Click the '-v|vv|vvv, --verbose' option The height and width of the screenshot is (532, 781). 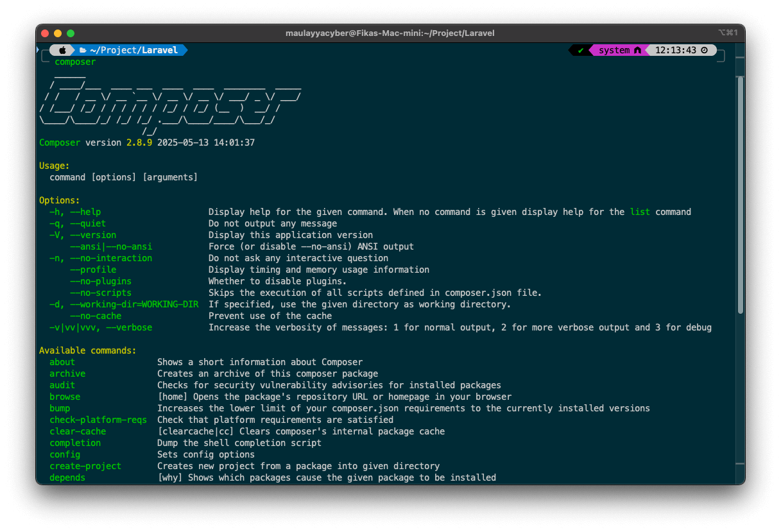pyautogui.click(x=101, y=327)
